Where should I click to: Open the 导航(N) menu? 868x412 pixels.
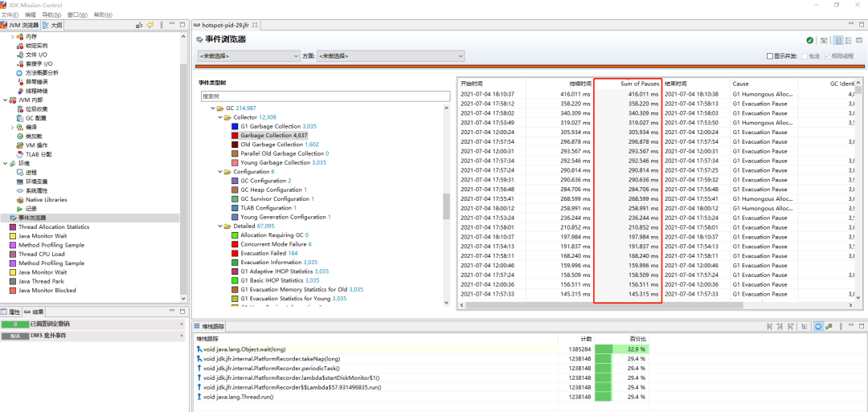tap(51, 14)
